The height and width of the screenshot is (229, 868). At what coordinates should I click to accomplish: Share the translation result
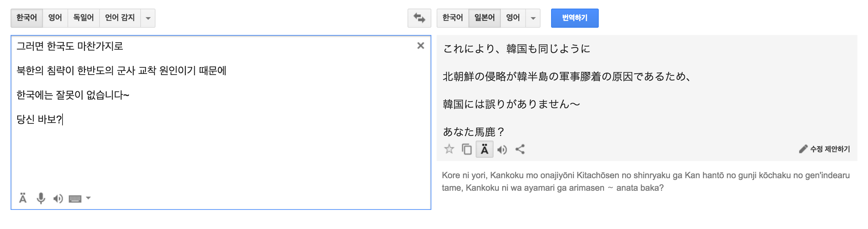coord(520,149)
